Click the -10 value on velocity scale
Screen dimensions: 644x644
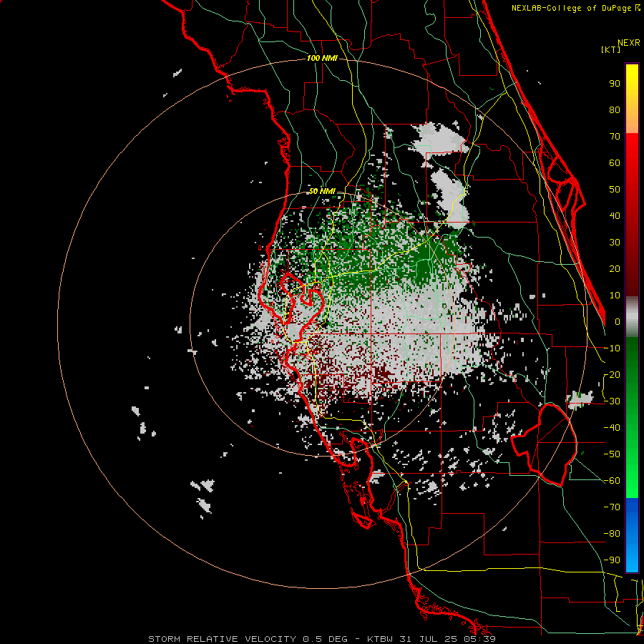tap(612, 348)
